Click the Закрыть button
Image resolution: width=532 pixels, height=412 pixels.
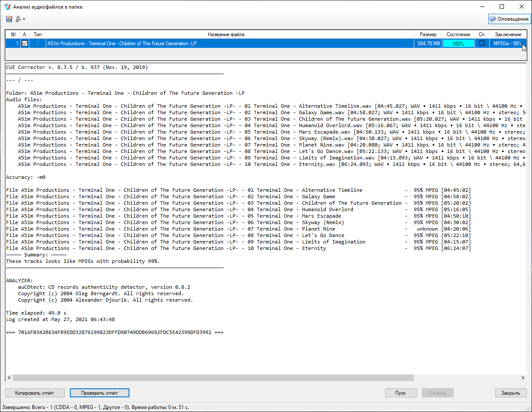coord(511,393)
